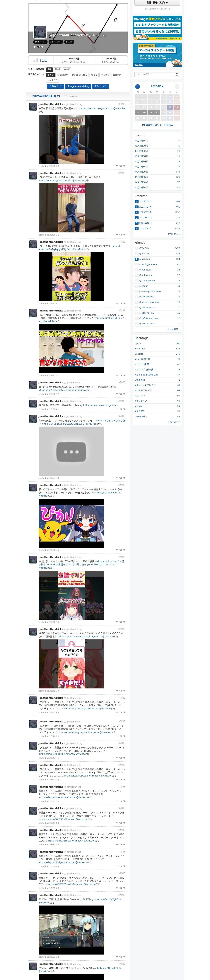Click 前のページ button
The width and height of the screenshot is (210, 980).
(56, 86)
